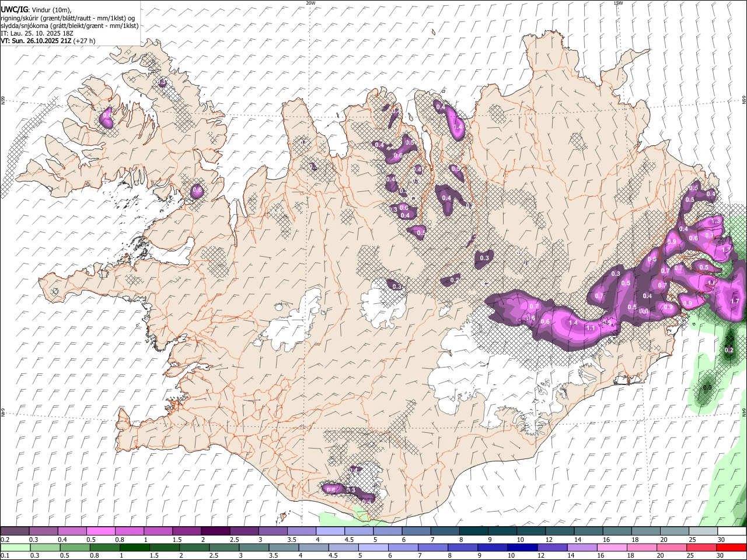Click the 18 gray swatch in snow legend

click(647, 531)
